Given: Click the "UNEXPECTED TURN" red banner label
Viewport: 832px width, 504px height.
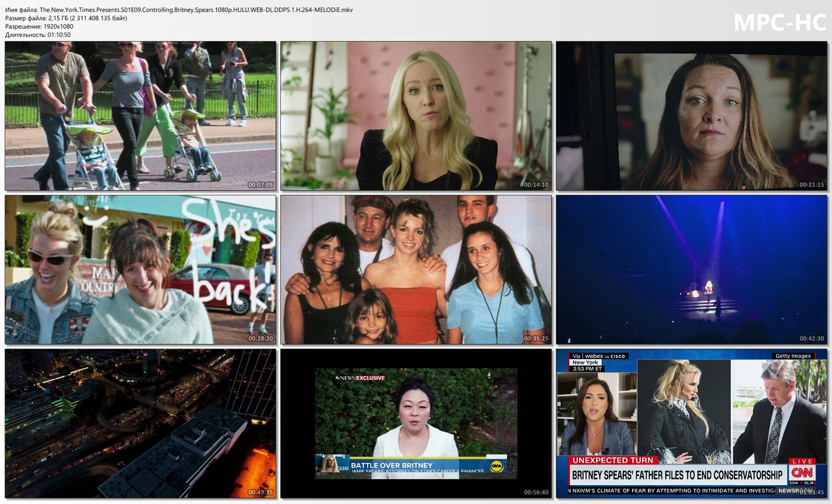Looking at the screenshot, I should [x=614, y=460].
